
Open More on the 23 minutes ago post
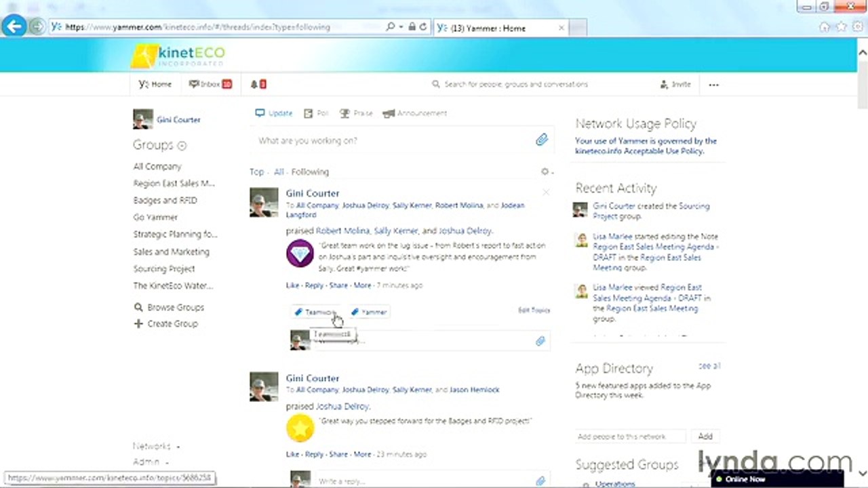tap(362, 454)
